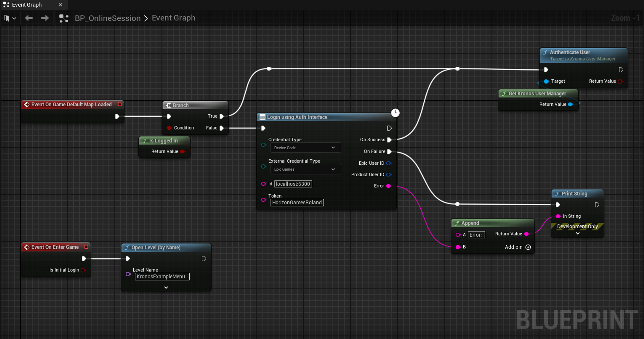Click delegate pin on Event On Game Default Map Loaded
The height and width of the screenshot is (339, 644).
click(x=120, y=104)
